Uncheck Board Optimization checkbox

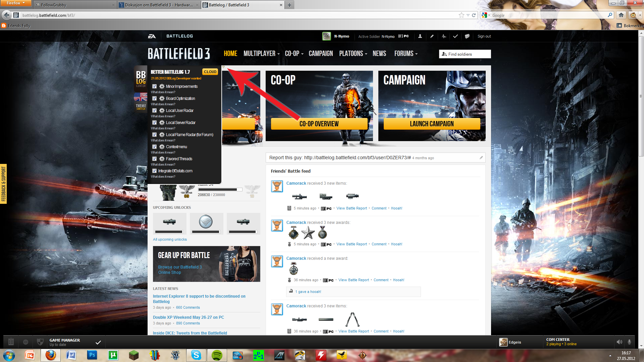pyautogui.click(x=155, y=99)
